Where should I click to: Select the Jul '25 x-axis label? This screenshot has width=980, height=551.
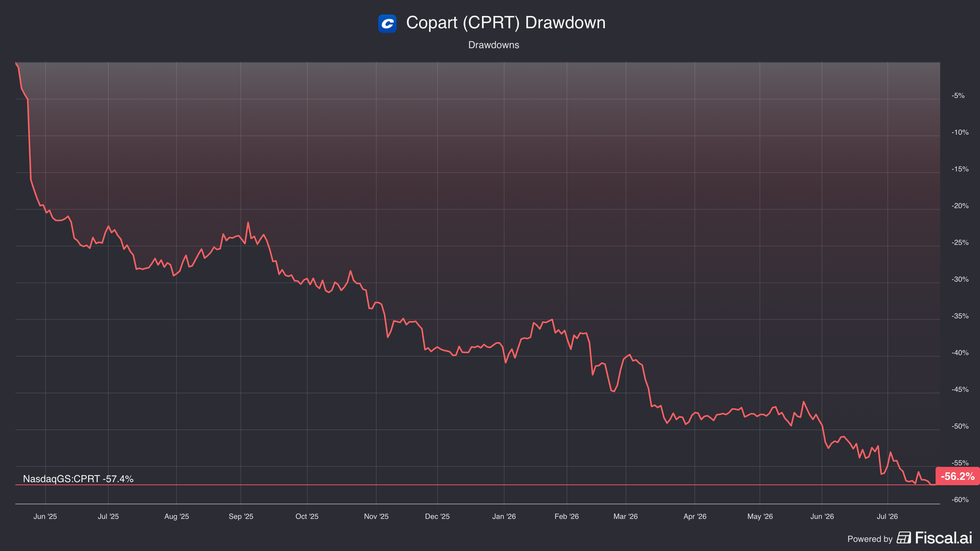click(108, 517)
